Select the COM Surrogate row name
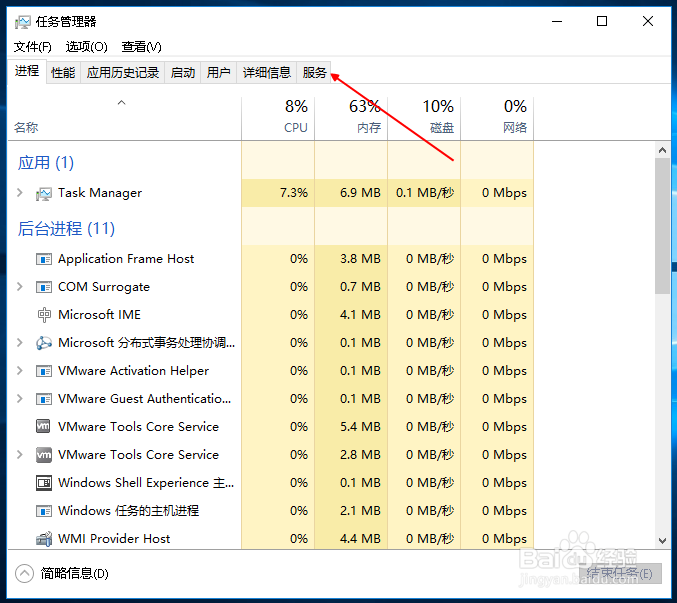 click(x=104, y=287)
